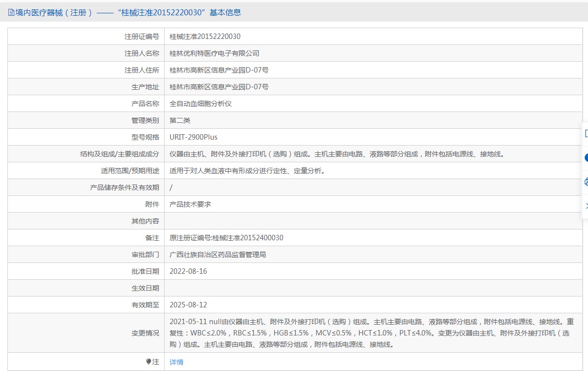Click the value 第二类
Screen dimensions: 588x371
(x=180, y=120)
